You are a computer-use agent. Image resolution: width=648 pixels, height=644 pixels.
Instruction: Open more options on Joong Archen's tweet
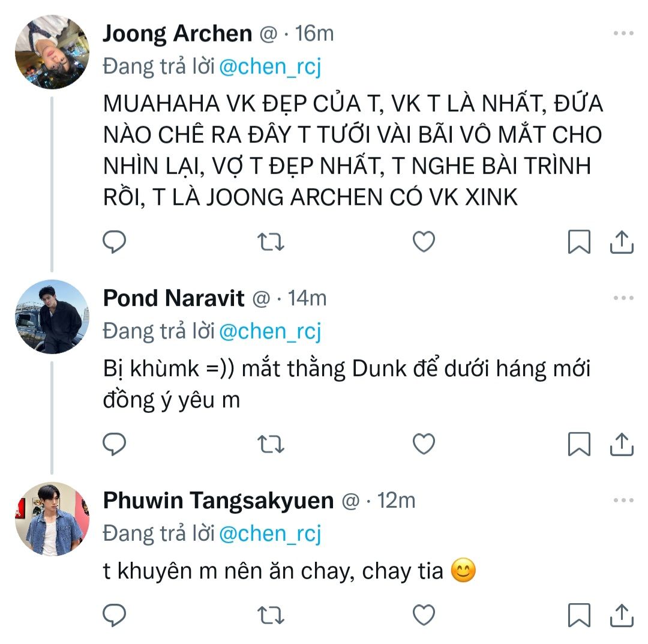(x=623, y=34)
